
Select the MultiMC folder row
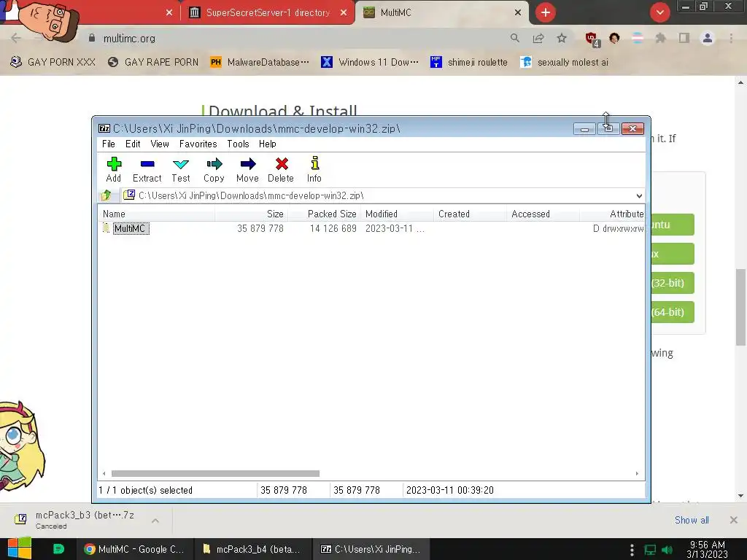click(371, 228)
